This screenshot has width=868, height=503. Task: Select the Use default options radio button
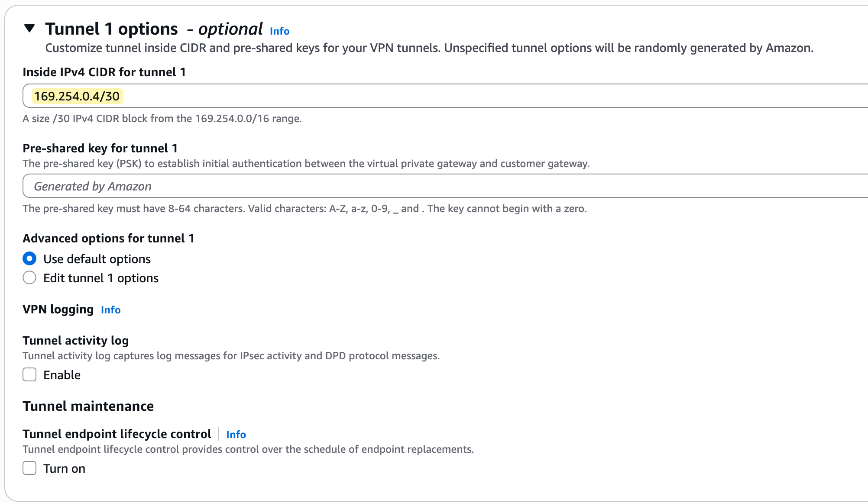pos(29,258)
